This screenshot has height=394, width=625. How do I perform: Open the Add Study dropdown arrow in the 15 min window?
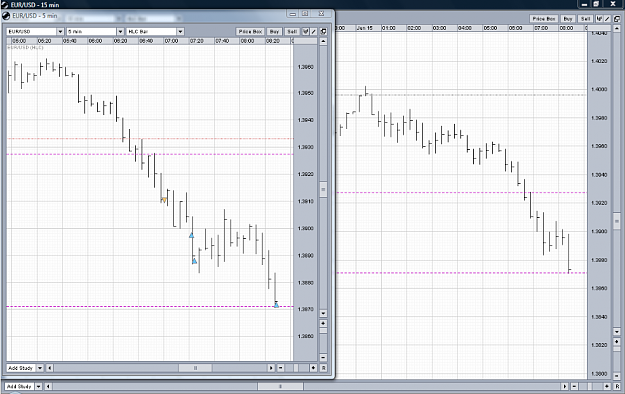(x=39, y=386)
